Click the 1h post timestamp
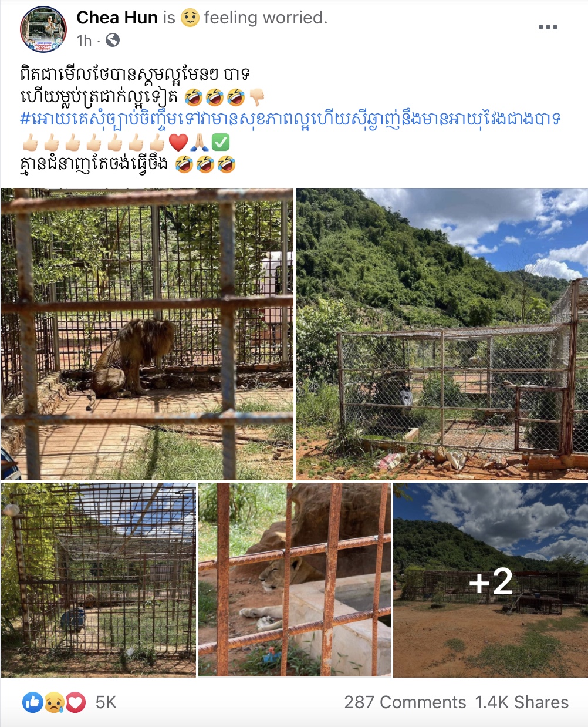Viewport: 588px width, 727px height. coord(85,41)
